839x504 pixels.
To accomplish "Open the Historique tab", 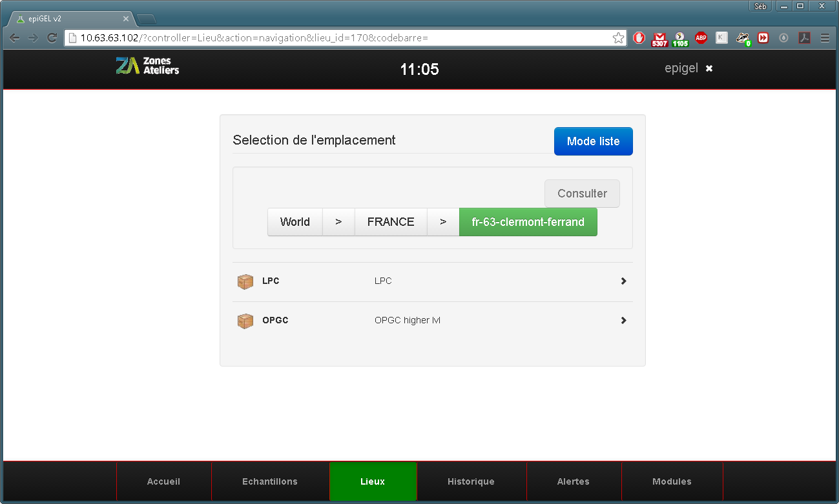I will click(471, 481).
